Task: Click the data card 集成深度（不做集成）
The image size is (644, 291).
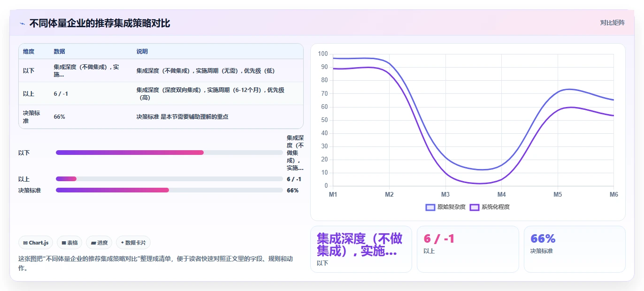Action: 361,249
